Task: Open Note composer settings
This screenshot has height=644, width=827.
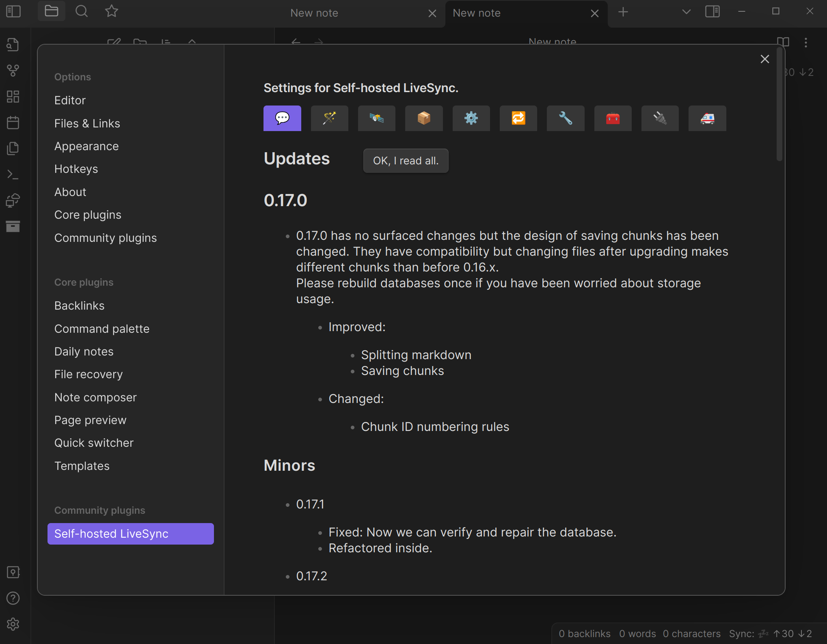Action: [x=130, y=397]
